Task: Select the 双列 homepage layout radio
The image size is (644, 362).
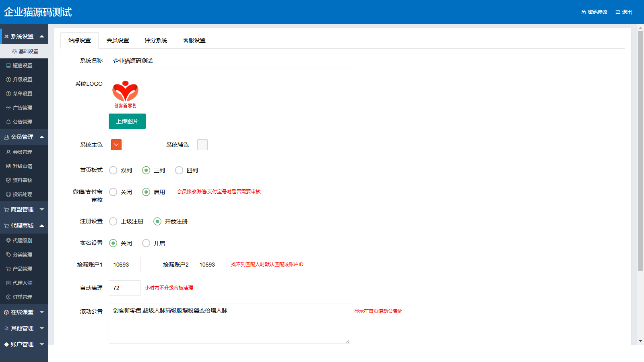Action: (x=113, y=170)
